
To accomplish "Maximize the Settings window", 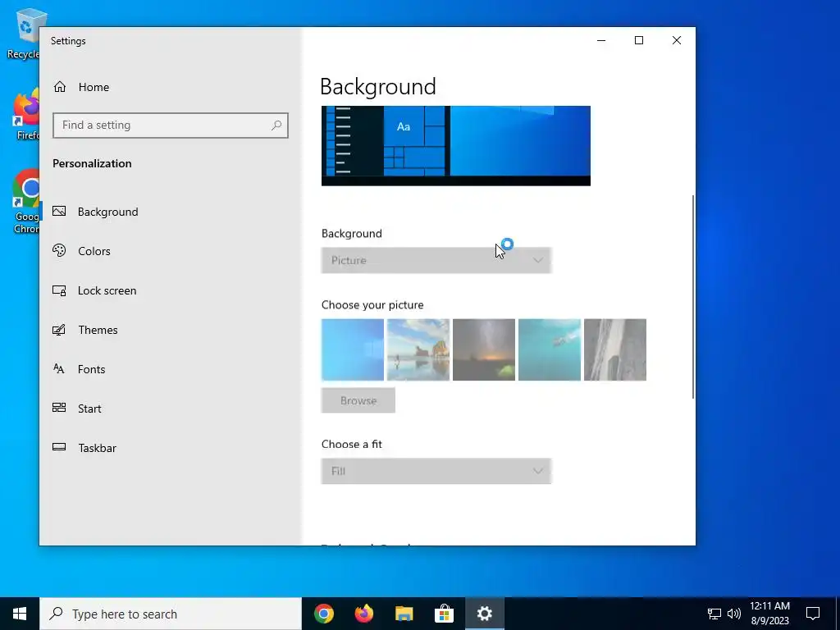I will (x=638, y=40).
